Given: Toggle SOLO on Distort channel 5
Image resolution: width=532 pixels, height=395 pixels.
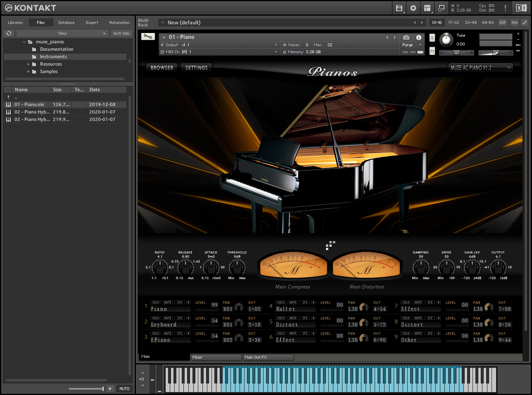Looking at the screenshot, I should click(x=280, y=318).
